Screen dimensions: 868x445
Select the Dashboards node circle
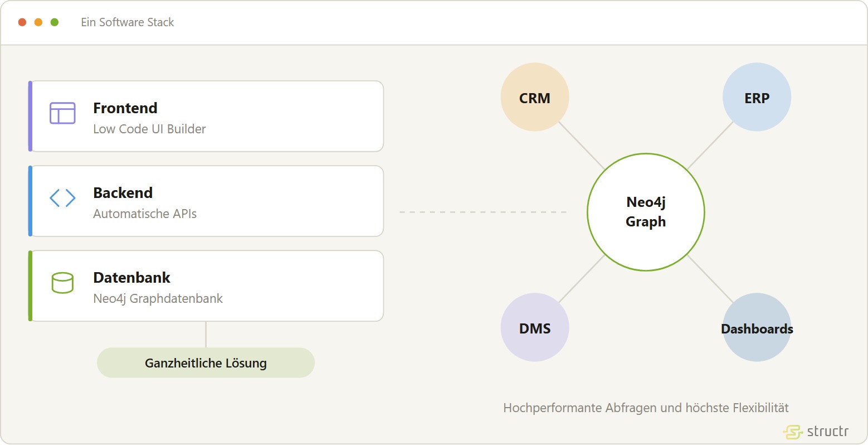point(757,327)
